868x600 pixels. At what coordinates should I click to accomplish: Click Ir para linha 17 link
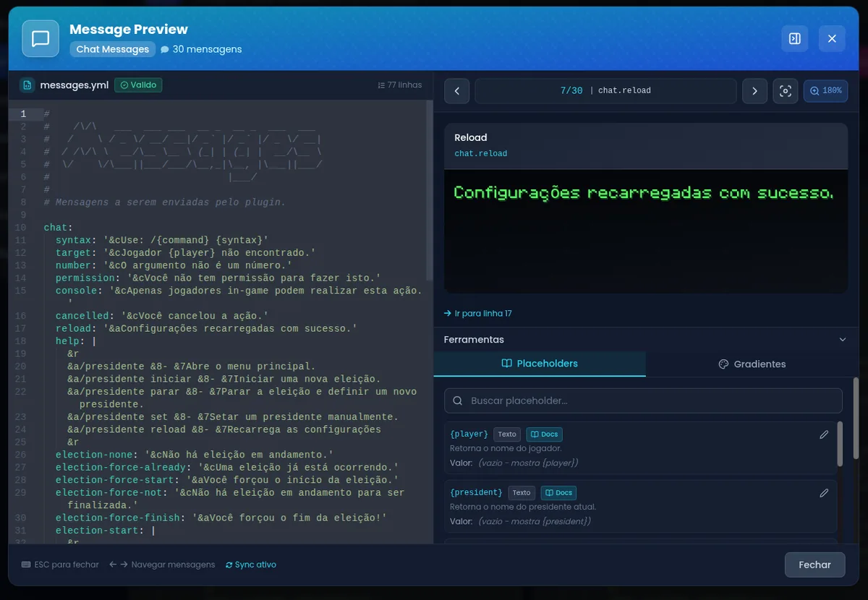(478, 314)
